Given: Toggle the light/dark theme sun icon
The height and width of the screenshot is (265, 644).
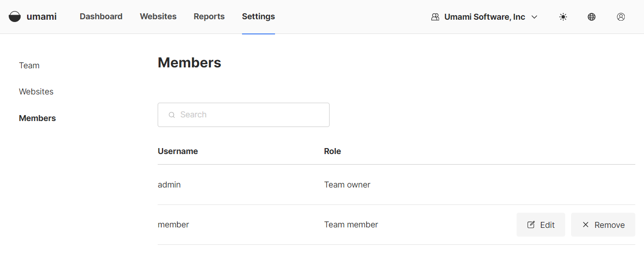Looking at the screenshot, I should [563, 17].
